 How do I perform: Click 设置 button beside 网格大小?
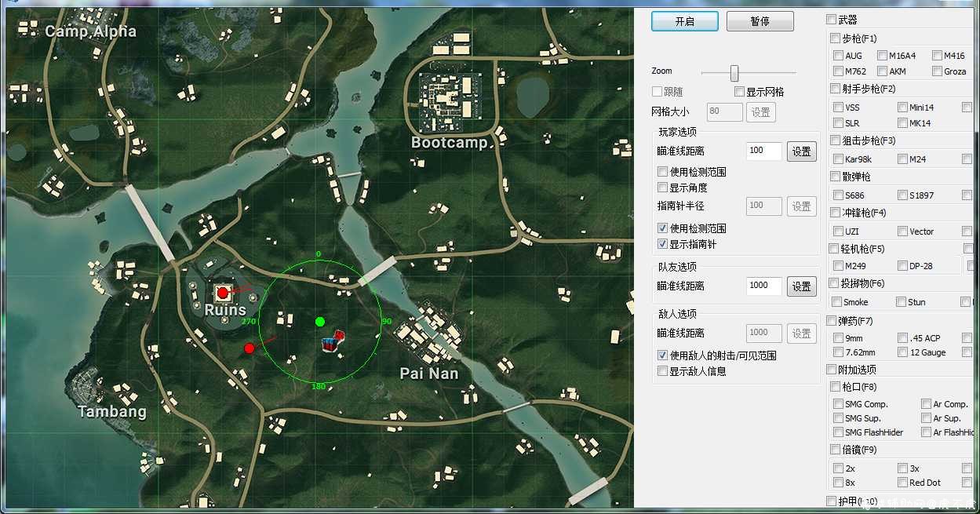coord(760,112)
